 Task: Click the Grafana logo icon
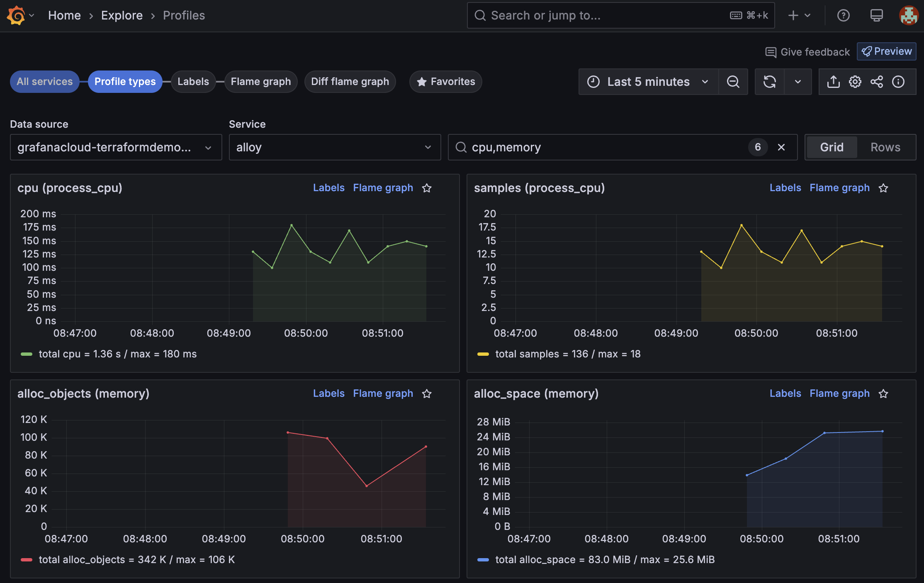(x=16, y=15)
